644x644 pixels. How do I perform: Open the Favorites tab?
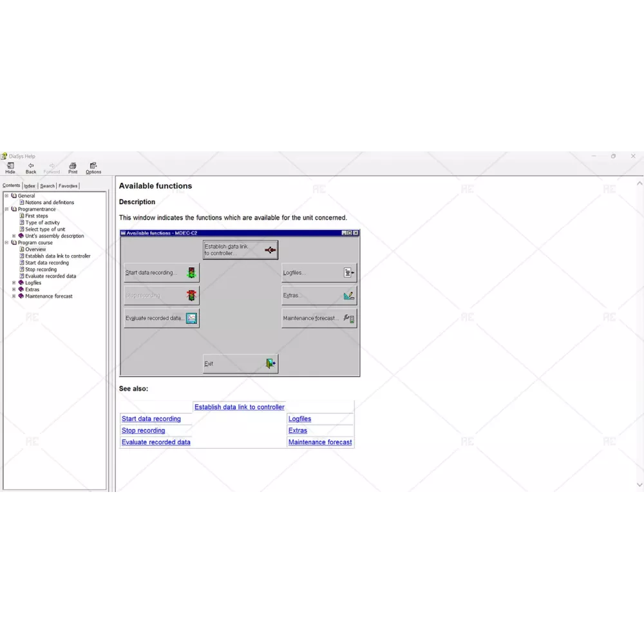[68, 186]
